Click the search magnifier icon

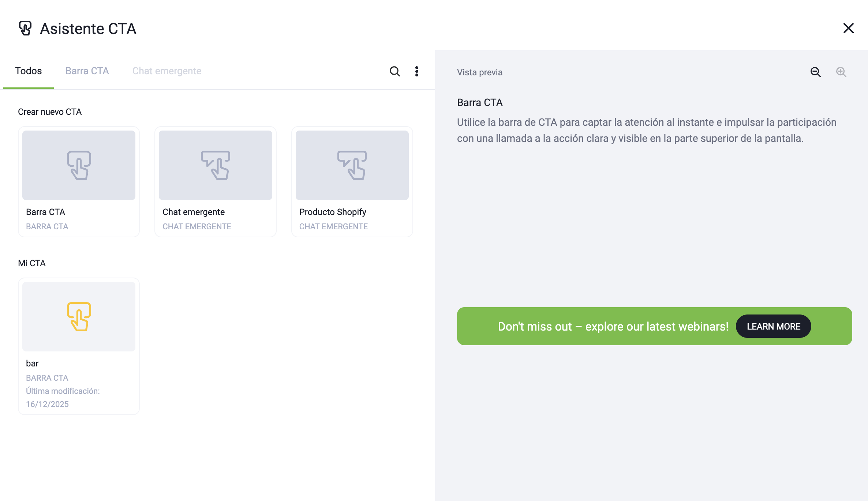point(394,71)
